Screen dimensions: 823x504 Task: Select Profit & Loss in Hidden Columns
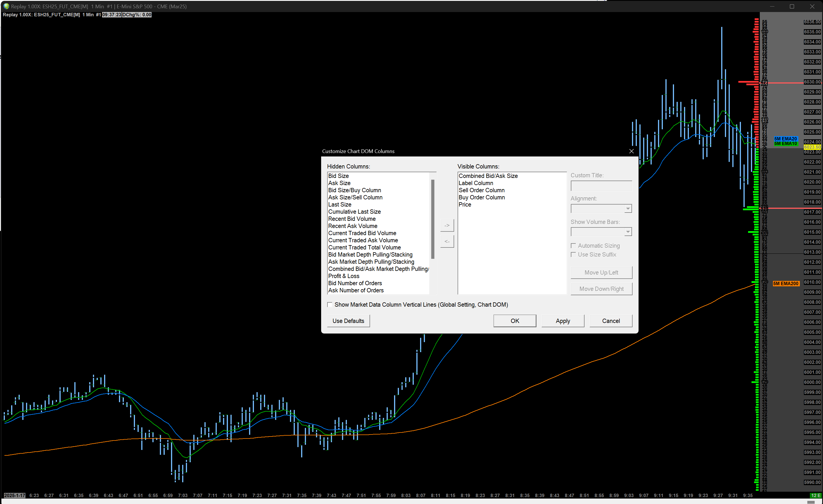[x=344, y=276]
